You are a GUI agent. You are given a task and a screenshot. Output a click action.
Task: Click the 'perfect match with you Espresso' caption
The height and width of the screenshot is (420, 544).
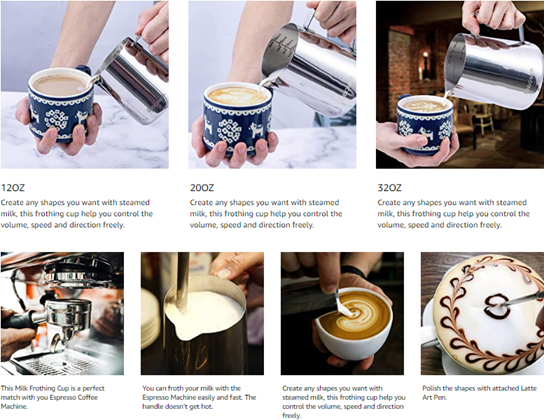(x=52, y=397)
